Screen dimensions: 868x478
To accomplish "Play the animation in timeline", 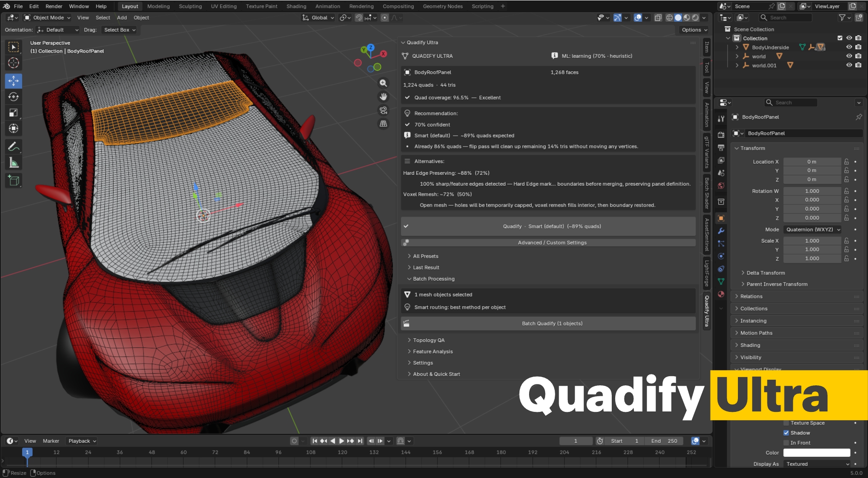I will point(342,441).
